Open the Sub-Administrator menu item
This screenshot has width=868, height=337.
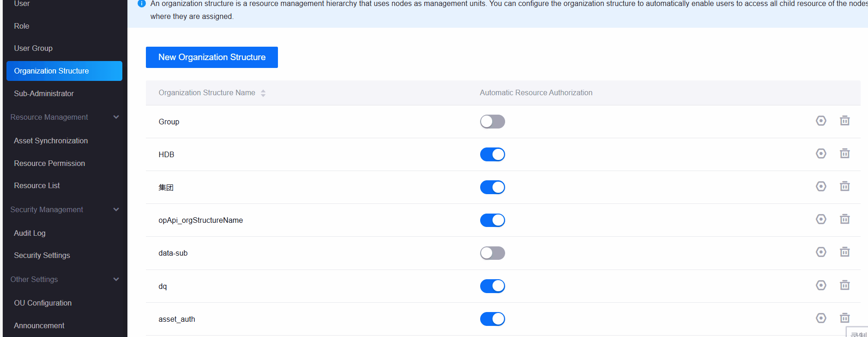[44, 93]
